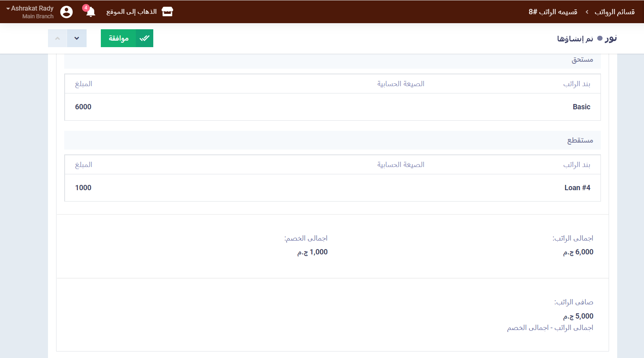Screen dimensions: 644x358
Task: Click the user avatar icon
Action: pos(67,12)
